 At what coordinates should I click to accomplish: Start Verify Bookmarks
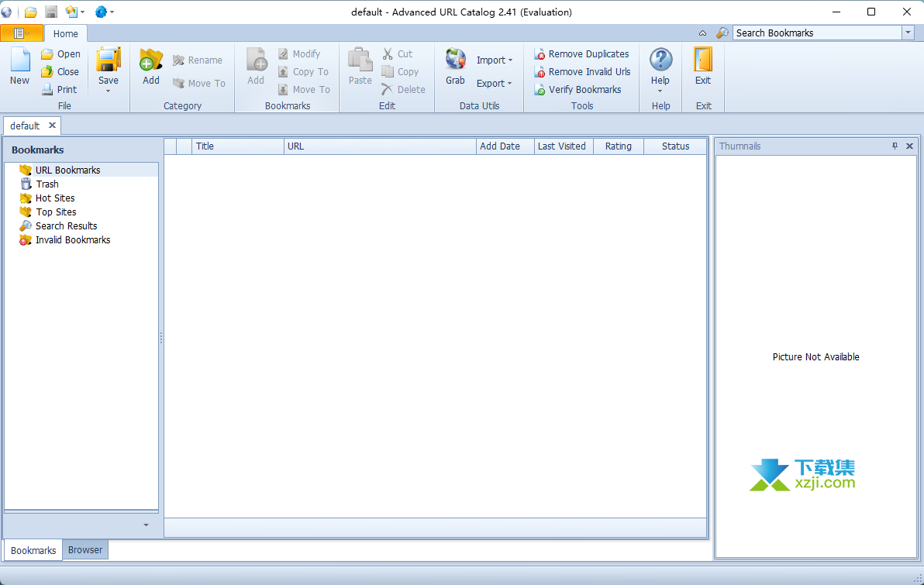[x=577, y=90]
